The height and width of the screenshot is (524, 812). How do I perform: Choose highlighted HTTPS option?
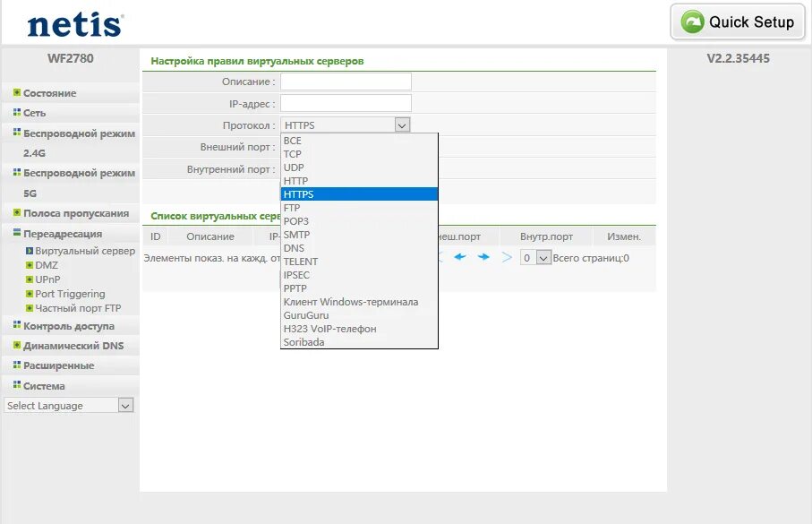(359, 194)
